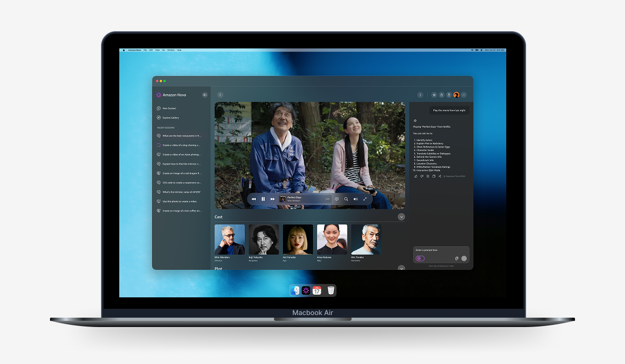This screenshot has width=625, height=364.
Task: Open Finder from the Dock
Action: pyautogui.click(x=296, y=290)
